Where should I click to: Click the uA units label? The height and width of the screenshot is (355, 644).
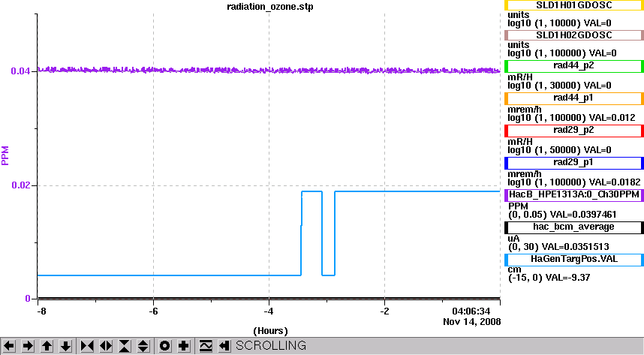[x=514, y=239]
